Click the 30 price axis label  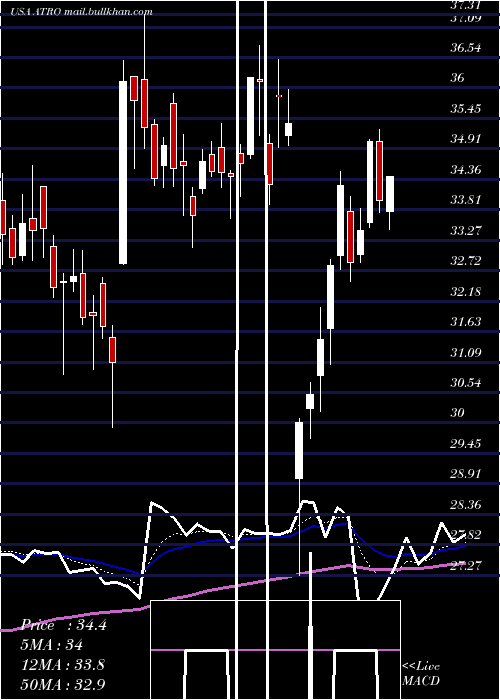(x=458, y=413)
